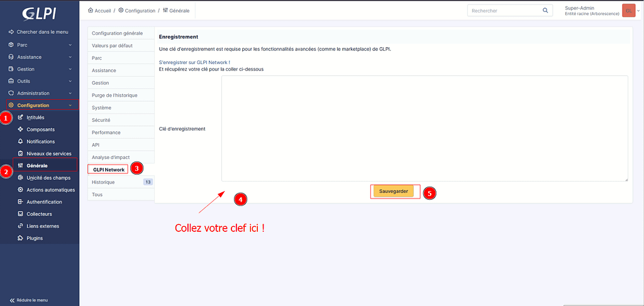Image resolution: width=644 pixels, height=306 pixels.
Task: Expand the Administration menu
Action: [40, 93]
